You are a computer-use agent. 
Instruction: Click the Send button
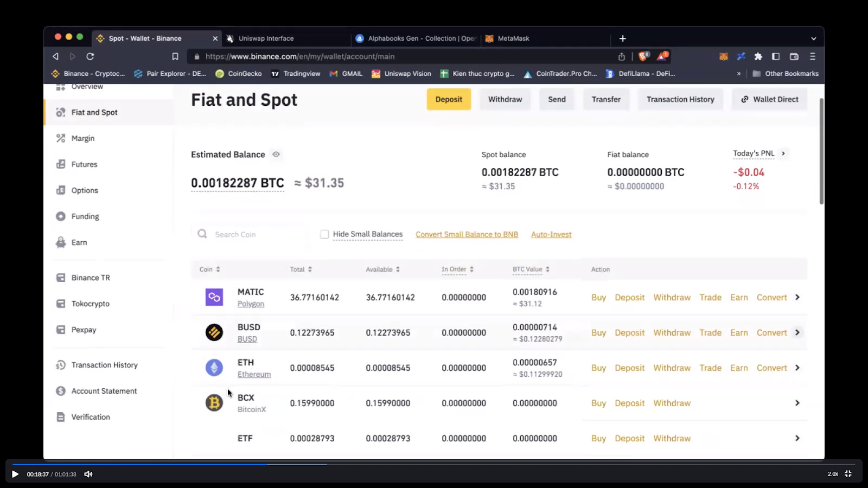pos(557,99)
